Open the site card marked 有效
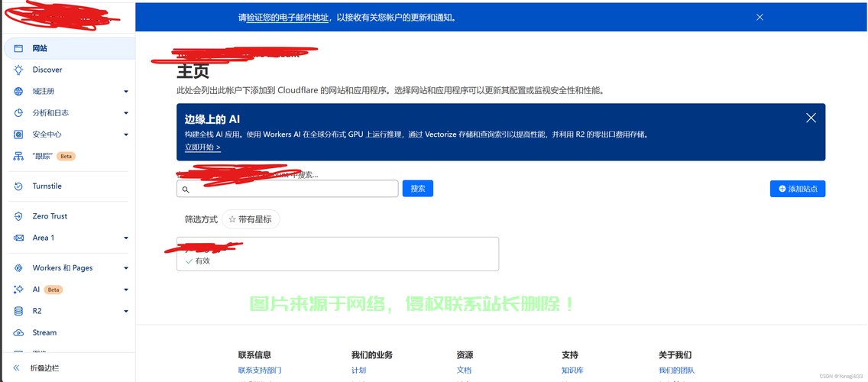Viewport: 868px width, 382px height. pos(338,254)
